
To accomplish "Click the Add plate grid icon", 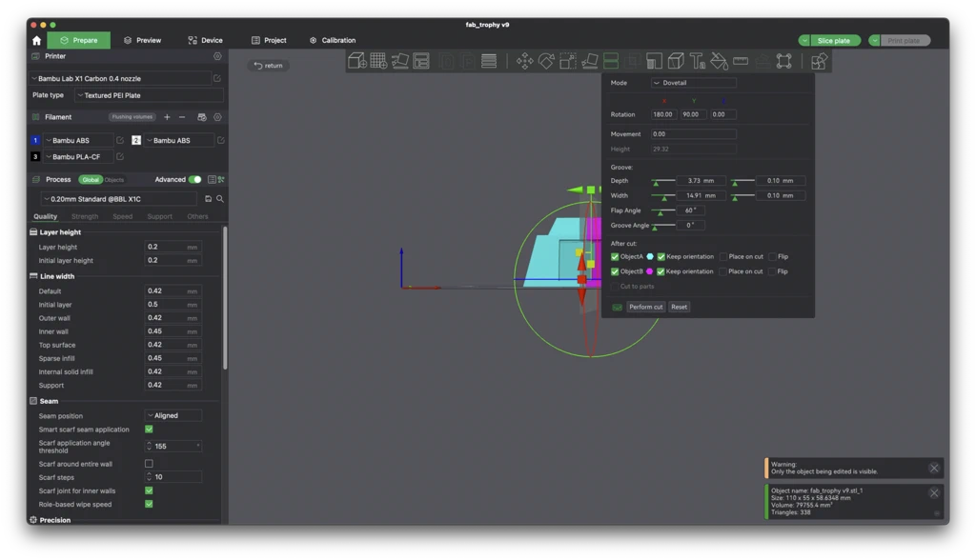I will 378,61.
